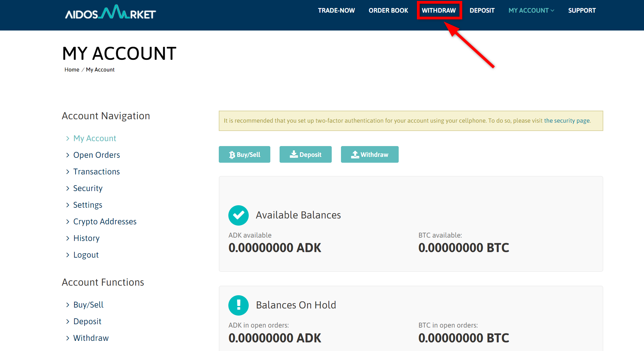Go to Order Book in top menu

(388, 10)
